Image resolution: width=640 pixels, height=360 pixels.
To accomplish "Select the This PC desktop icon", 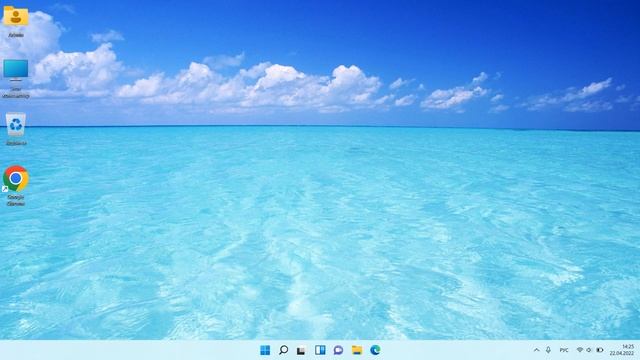I will (x=16, y=78).
